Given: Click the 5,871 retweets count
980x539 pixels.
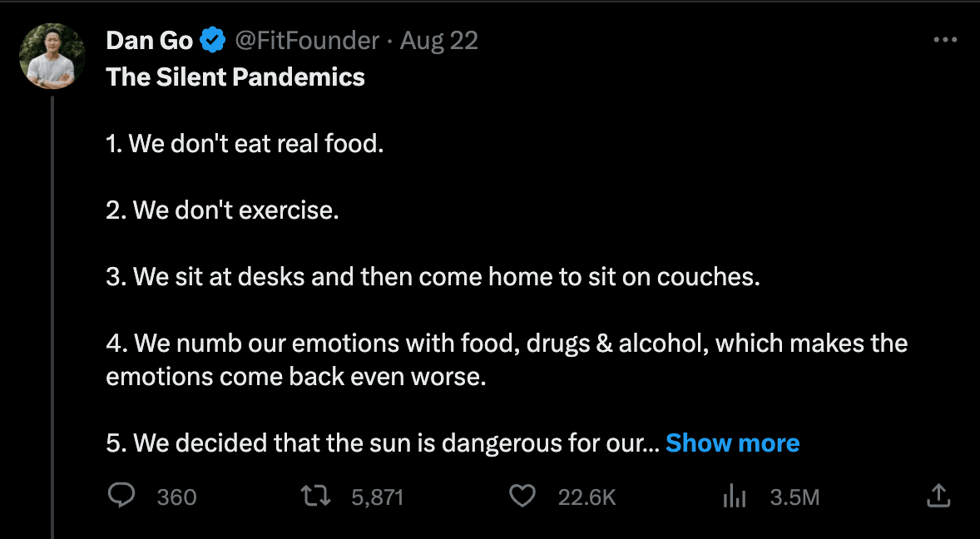Looking at the screenshot, I should 378,497.
